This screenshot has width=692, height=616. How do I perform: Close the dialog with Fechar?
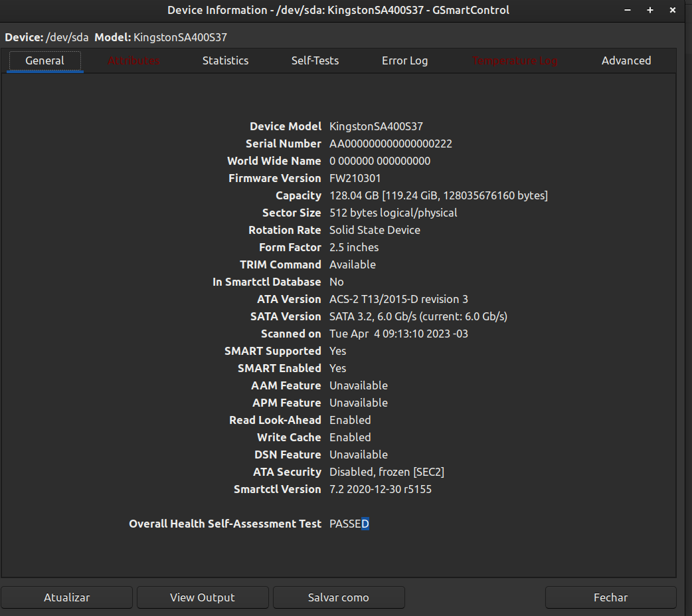(x=611, y=597)
